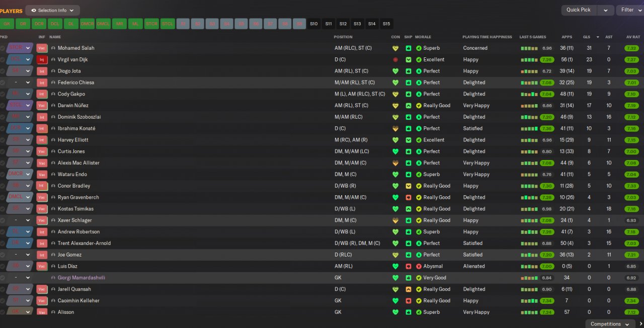This screenshot has width=644, height=328.
Task: Click Jarell Quansah's orange sharpness icon
Action: pyautogui.click(x=408, y=289)
